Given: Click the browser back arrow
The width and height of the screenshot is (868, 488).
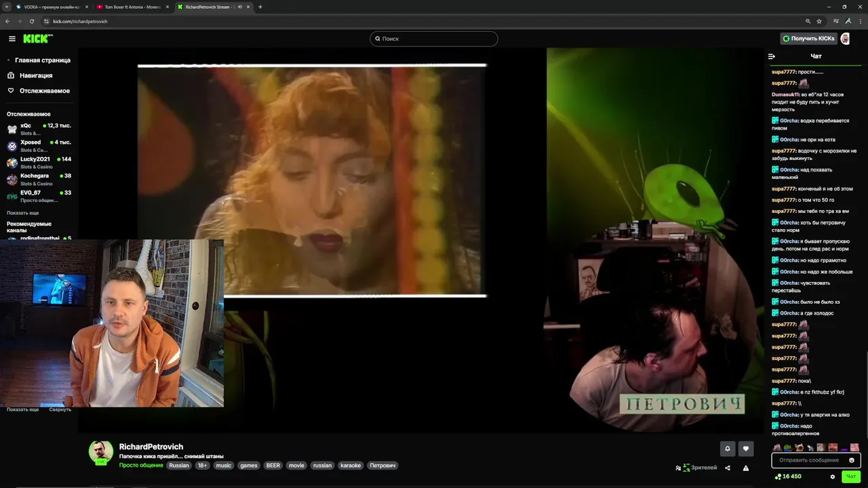Looking at the screenshot, I should (7, 21).
